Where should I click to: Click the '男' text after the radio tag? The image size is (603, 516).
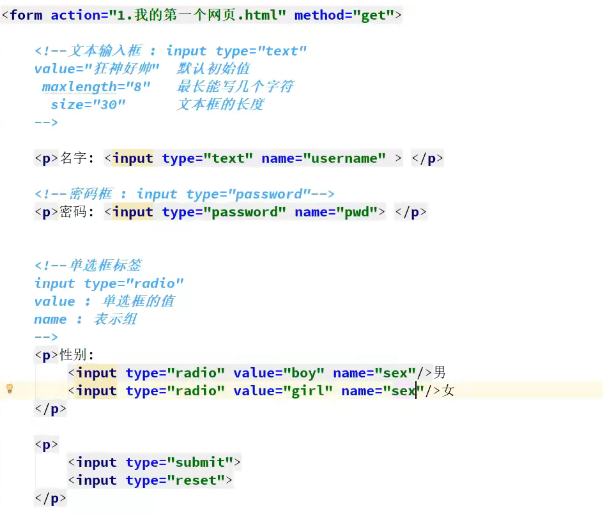440,372
